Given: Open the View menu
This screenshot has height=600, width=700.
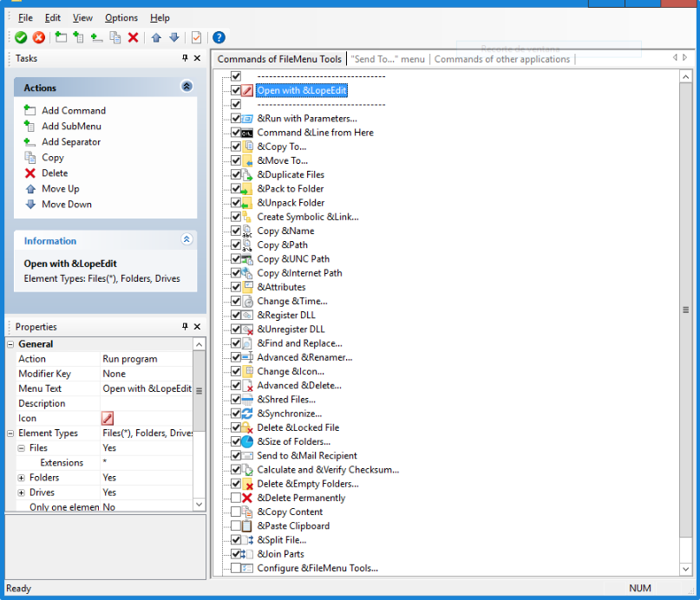Looking at the screenshot, I should [x=82, y=18].
